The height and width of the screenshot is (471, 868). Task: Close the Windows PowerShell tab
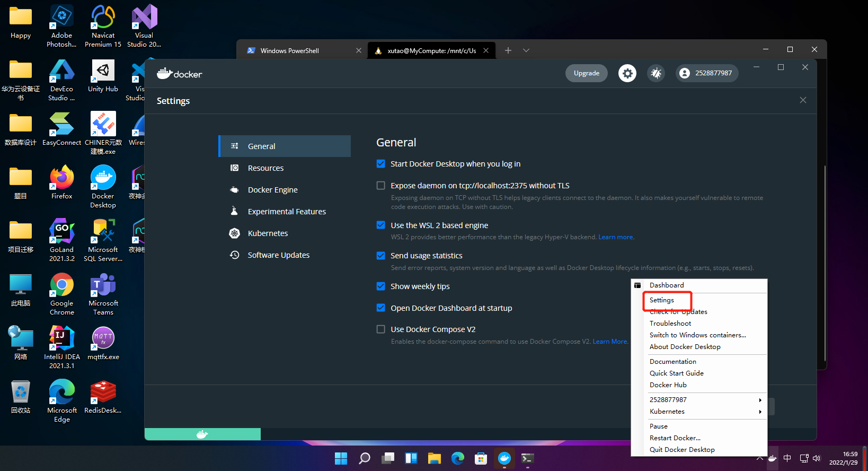(359, 50)
